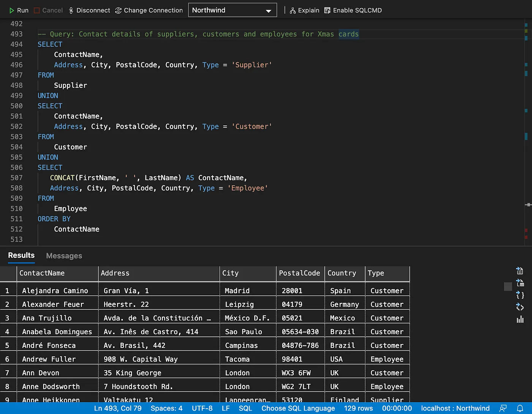Switch to the Messages tab
The width and height of the screenshot is (532, 414).
[x=64, y=256]
